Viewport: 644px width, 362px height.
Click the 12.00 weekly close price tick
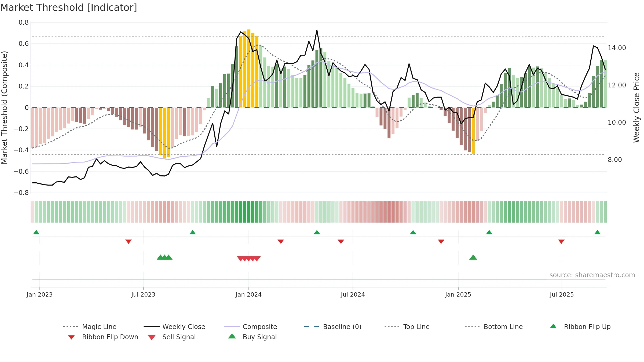click(617, 85)
